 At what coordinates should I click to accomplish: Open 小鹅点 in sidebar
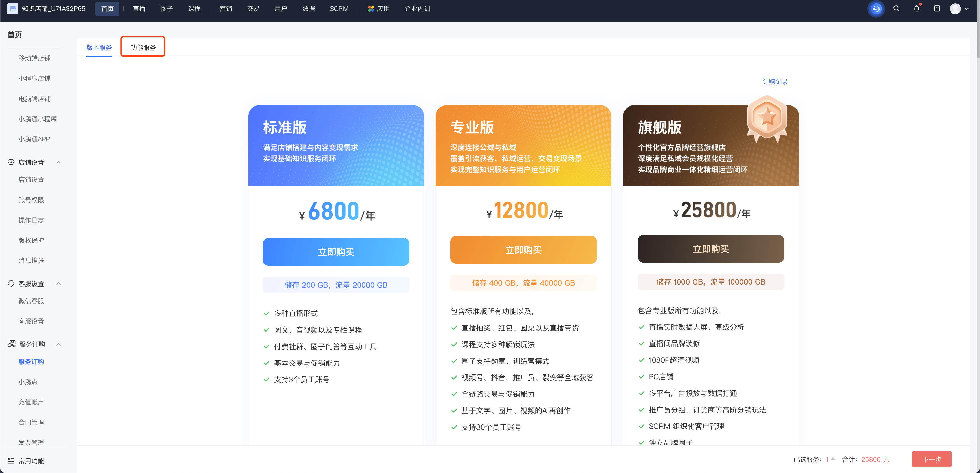(28, 382)
